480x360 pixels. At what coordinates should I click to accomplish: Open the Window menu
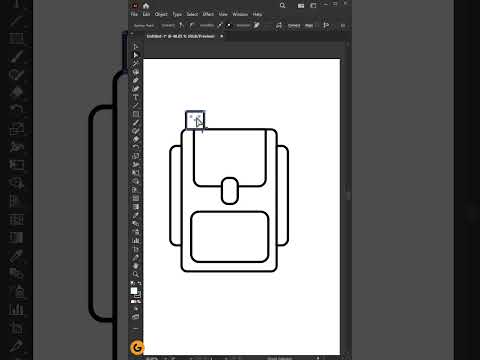(240, 14)
